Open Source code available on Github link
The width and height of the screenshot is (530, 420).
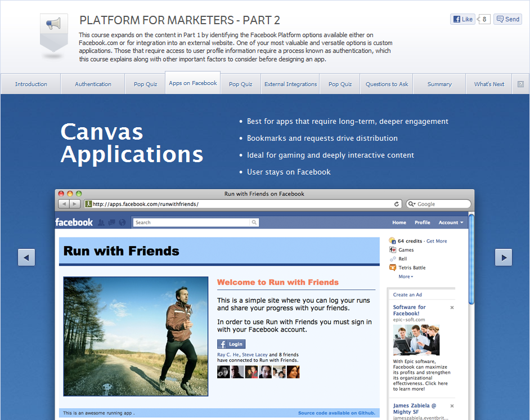click(336, 413)
